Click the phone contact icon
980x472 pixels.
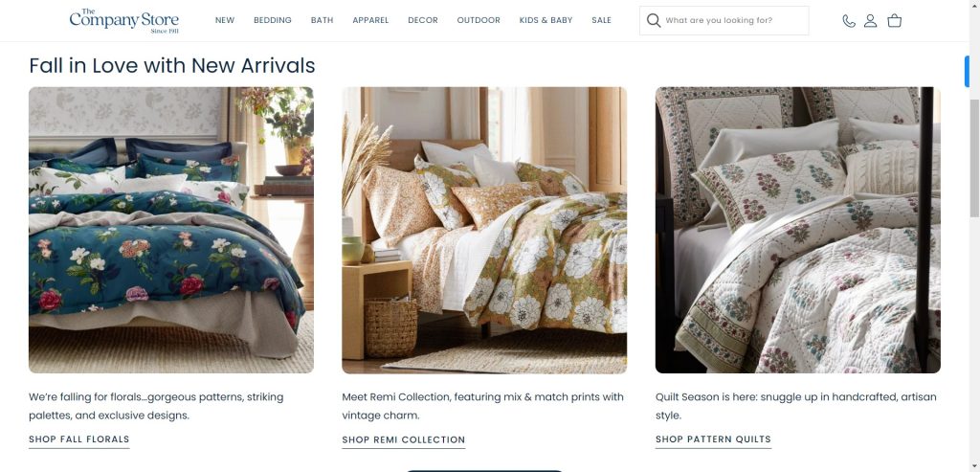pyautogui.click(x=848, y=21)
